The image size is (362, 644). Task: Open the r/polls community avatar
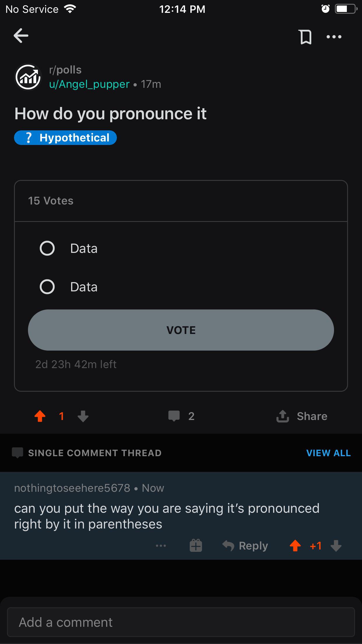tap(28, 77)
